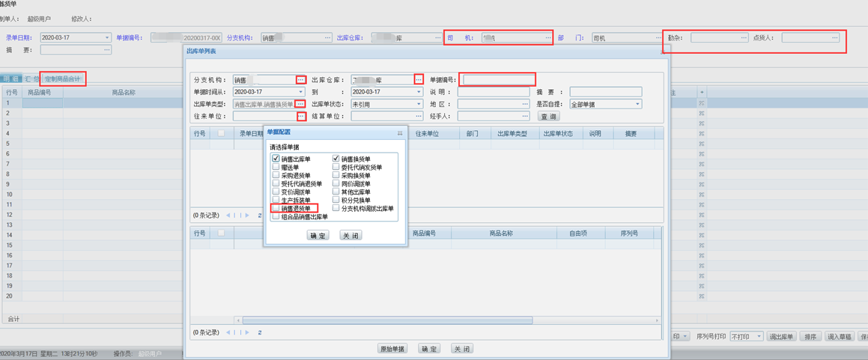Viewport: 868px width, 360px height.
Task: Go to first page in upper grid pagination
Action: click(x=227, y=215)
